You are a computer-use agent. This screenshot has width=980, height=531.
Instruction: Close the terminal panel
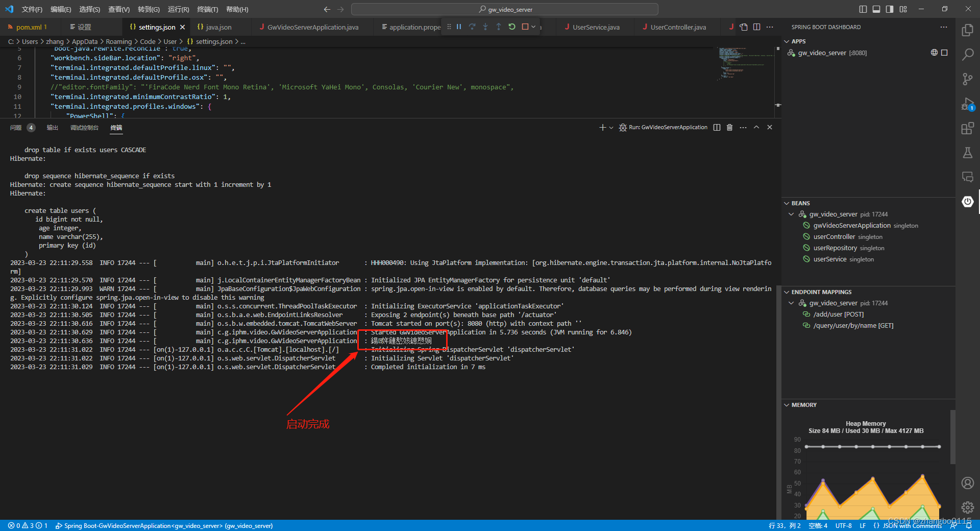click(770, 127)
